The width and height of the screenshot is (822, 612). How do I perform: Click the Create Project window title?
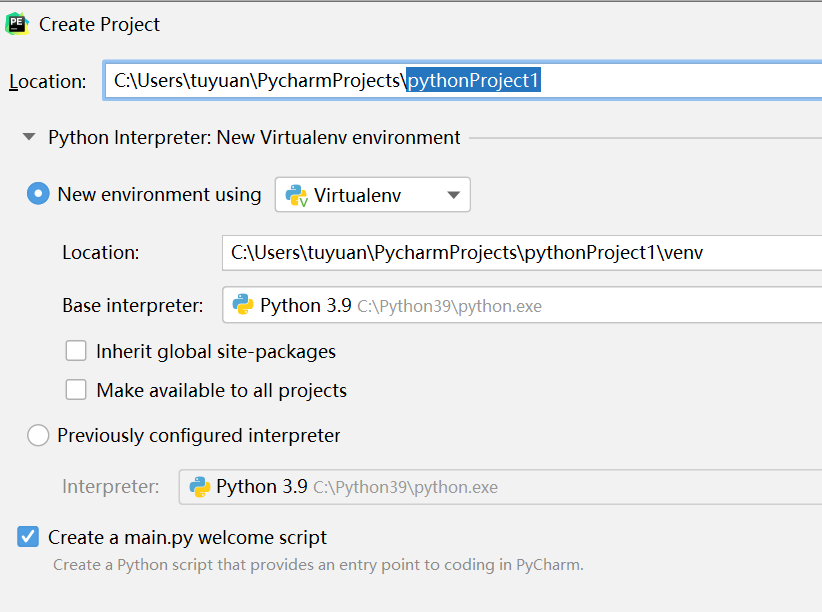coord(99,24)
